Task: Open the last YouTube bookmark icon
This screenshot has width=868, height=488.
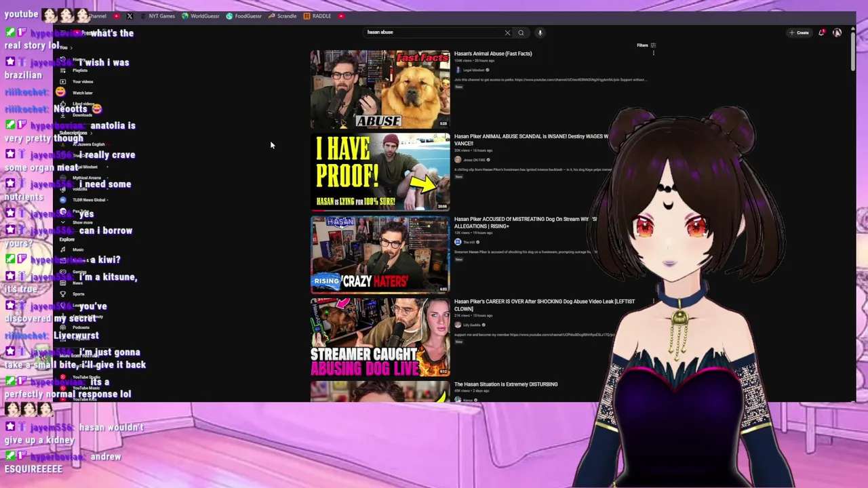Action: click(x=341, y=16)
